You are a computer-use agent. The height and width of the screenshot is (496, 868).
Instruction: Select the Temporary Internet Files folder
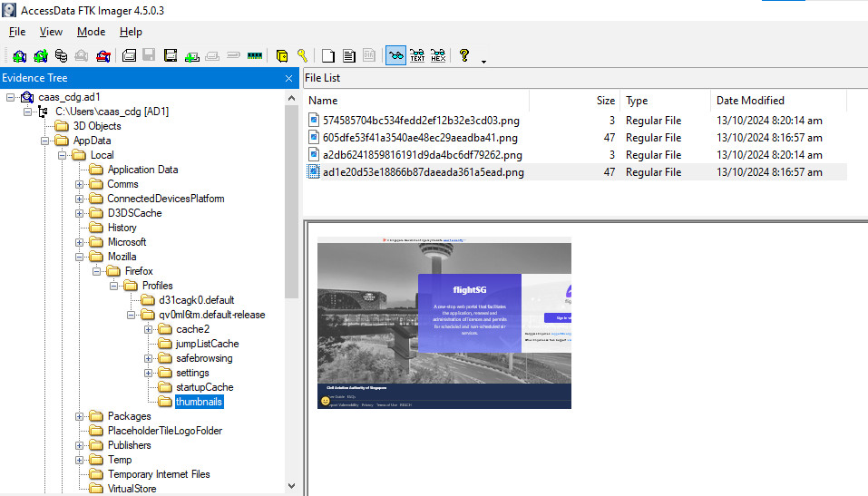click(x=159, y=474)
